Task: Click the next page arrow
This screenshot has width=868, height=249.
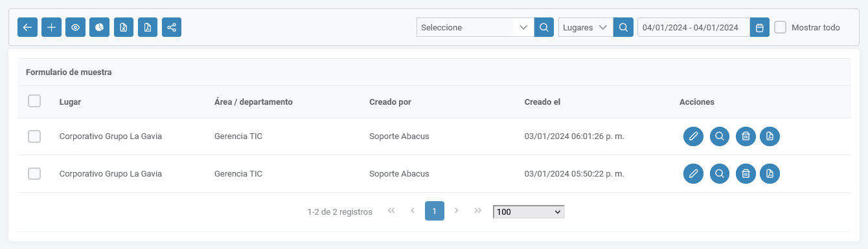Action: pyautogui.click(x=456, y=211)
